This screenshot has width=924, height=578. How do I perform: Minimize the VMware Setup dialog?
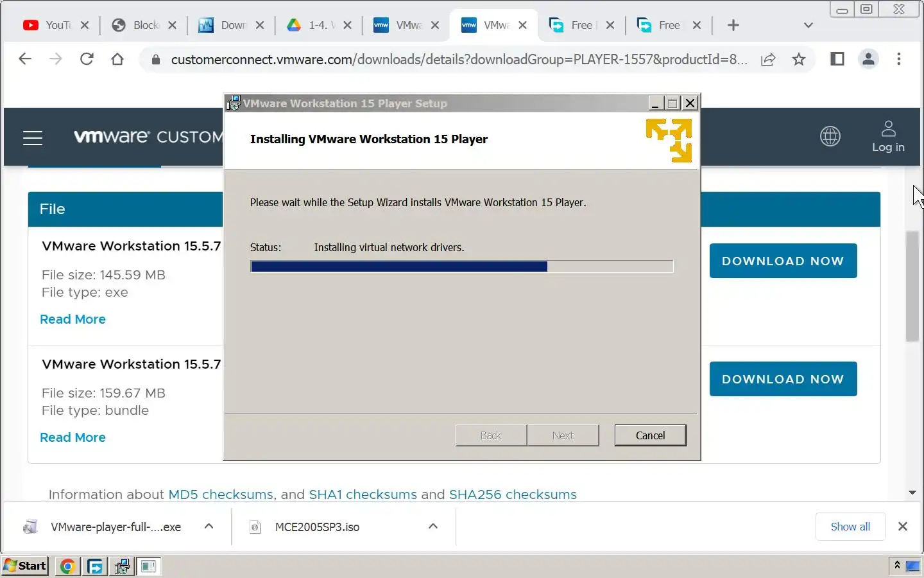pos(655,103)
